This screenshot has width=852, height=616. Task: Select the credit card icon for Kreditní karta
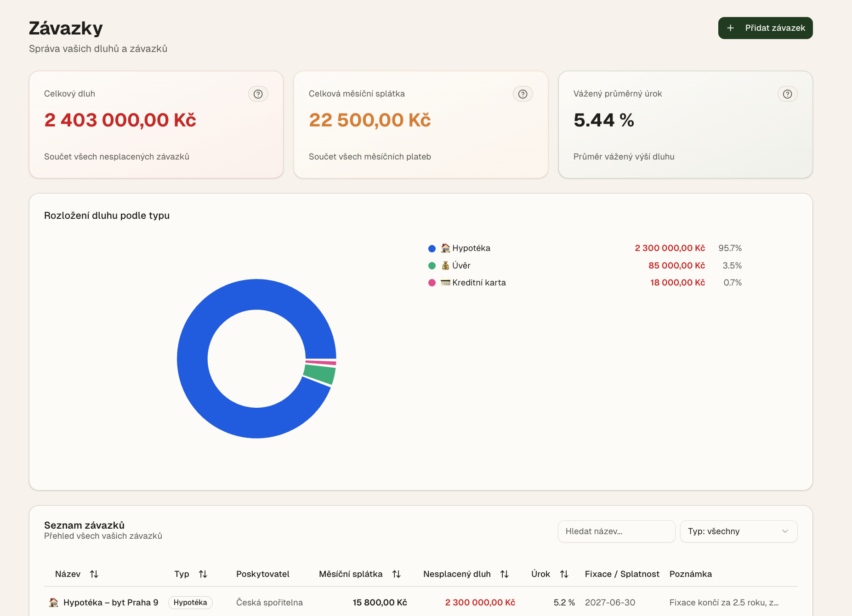pos(445,282)
